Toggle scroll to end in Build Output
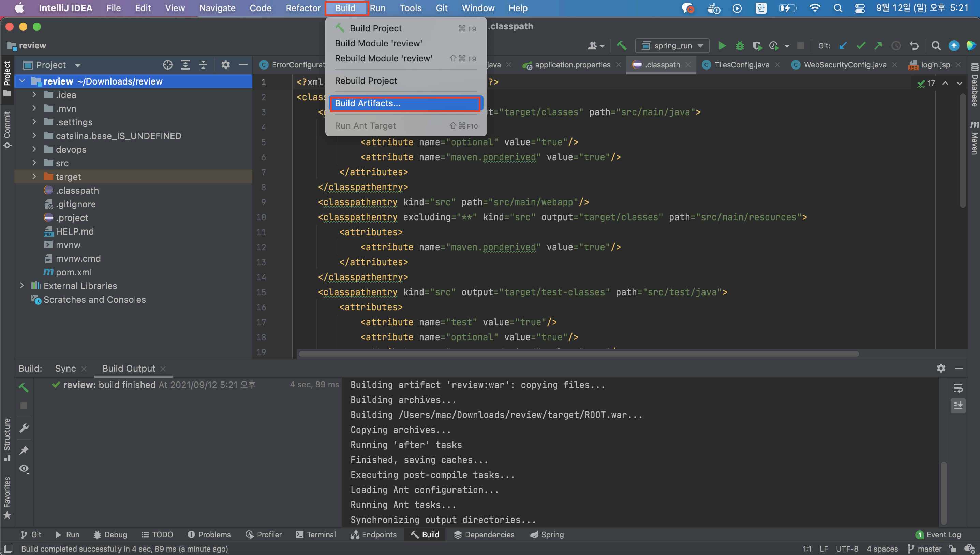 958,405
